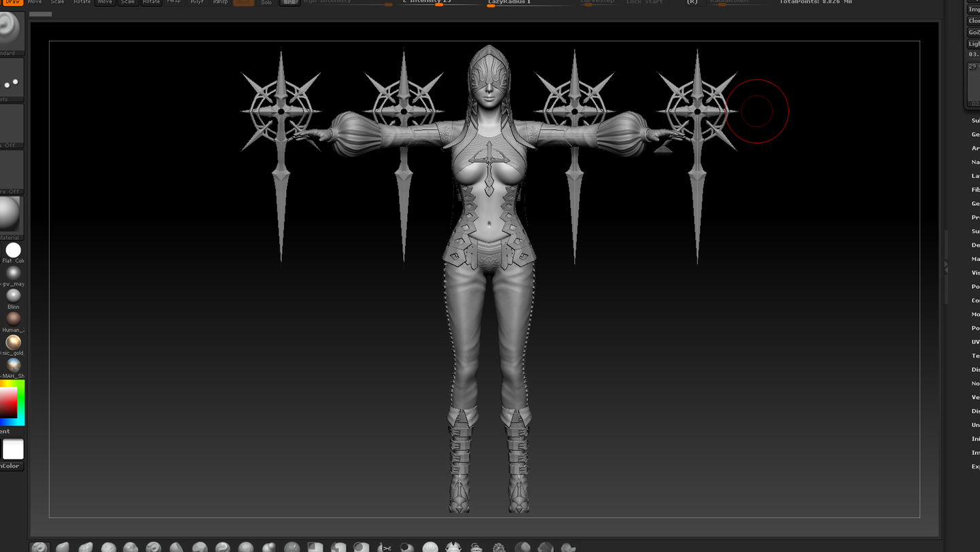
Task: Click the BPR render button
Action: tap(290, 2)
